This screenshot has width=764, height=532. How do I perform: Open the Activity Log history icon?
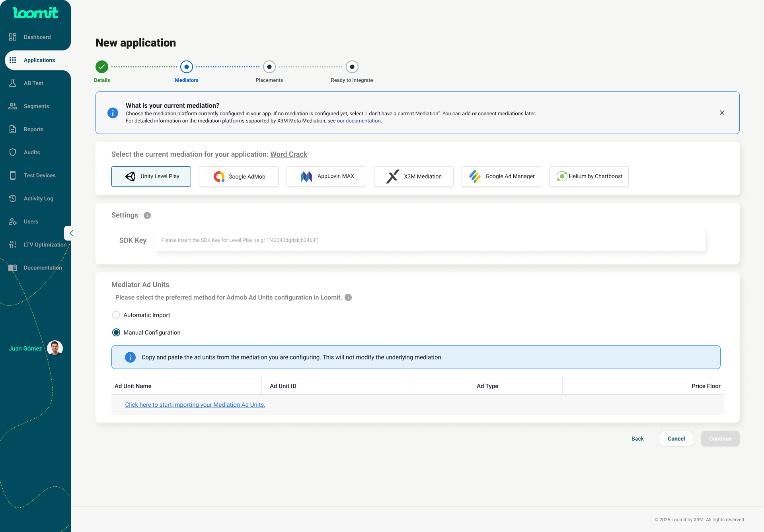coord(13,198)
